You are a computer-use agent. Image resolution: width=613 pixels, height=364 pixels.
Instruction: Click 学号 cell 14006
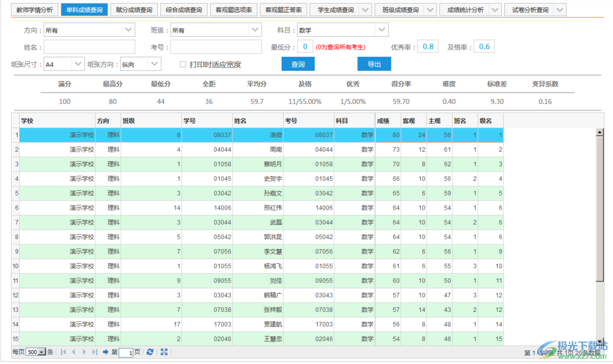(207, 208)
